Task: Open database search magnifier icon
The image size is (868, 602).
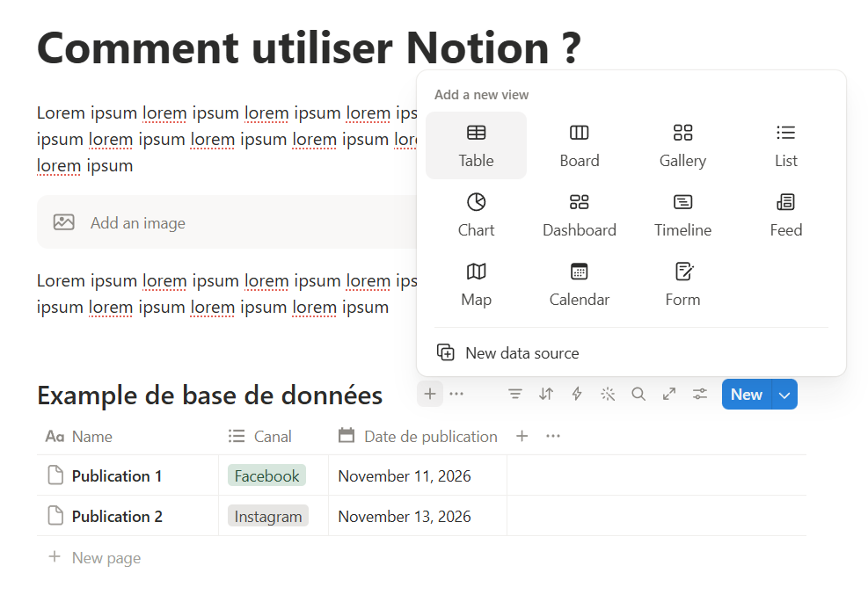Action: [638, 394]
